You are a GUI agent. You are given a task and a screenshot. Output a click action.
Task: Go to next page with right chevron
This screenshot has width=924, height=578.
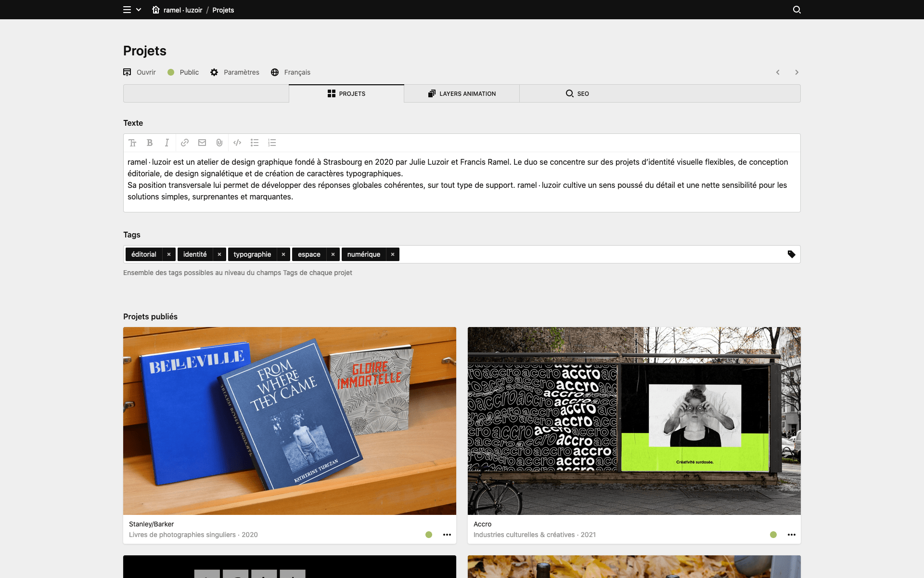click(797, 72)
